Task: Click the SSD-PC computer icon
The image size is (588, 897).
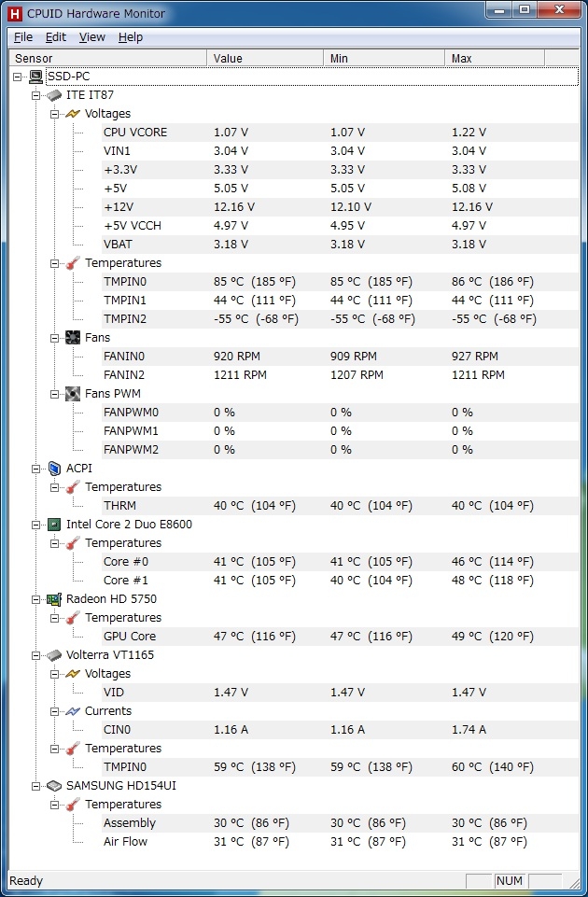Action: [35, 77]
